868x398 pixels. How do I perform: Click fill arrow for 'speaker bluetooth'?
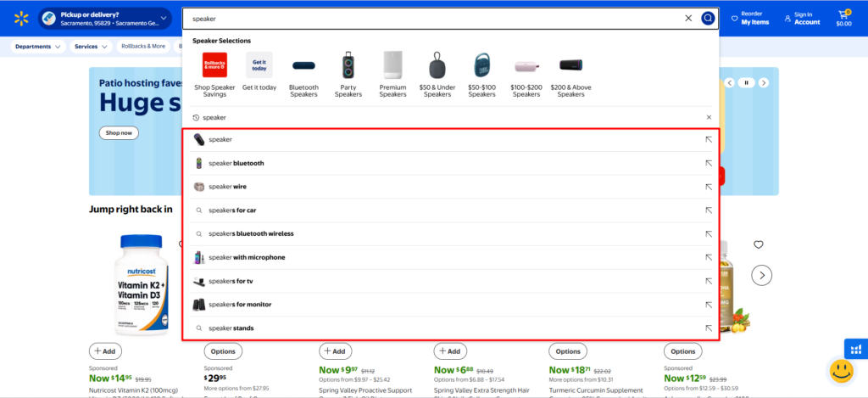tap(709, 164)
